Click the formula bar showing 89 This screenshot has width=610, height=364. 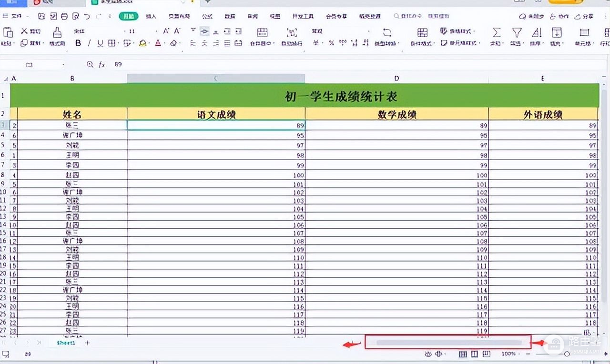point(357,64)
